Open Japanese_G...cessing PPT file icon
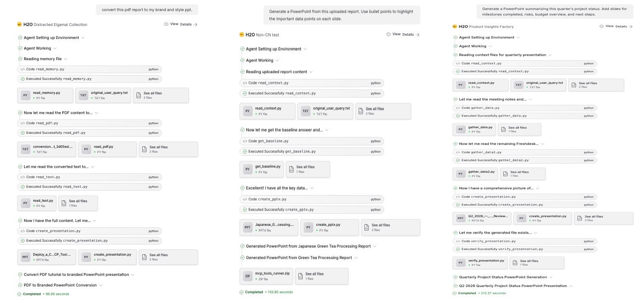 (248, 227)
